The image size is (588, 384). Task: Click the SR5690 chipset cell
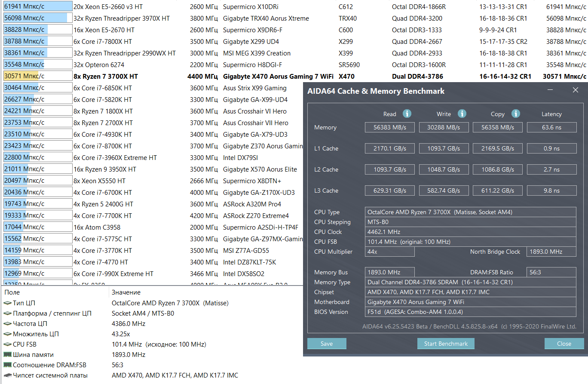(349, 65)
